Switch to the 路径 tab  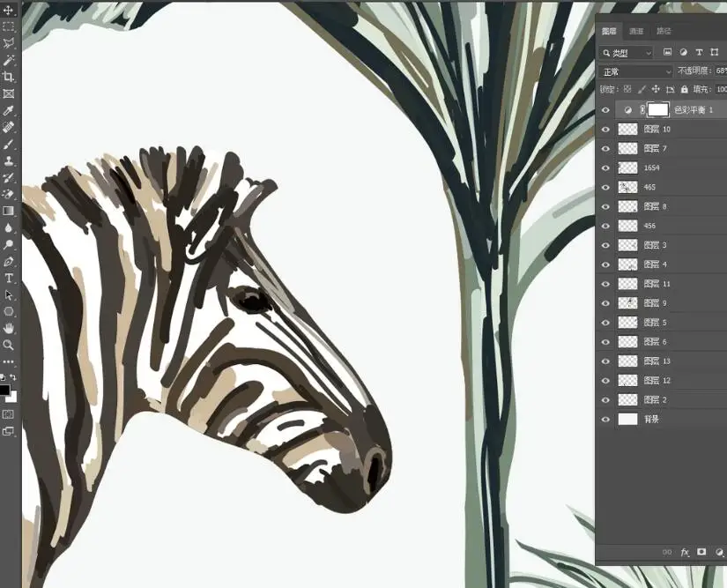664,31
